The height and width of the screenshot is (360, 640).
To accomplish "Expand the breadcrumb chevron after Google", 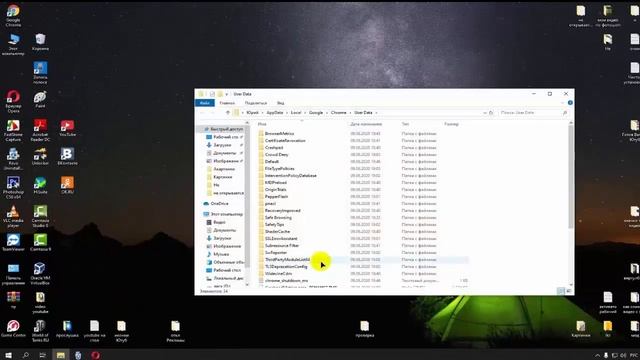I will tap(327, 113).
